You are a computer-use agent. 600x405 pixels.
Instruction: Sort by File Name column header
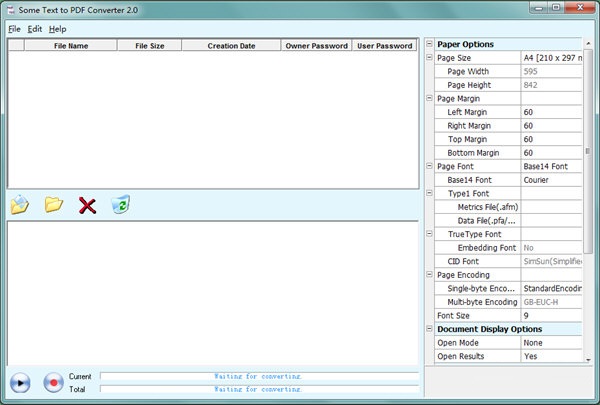(x=71, y=46)
